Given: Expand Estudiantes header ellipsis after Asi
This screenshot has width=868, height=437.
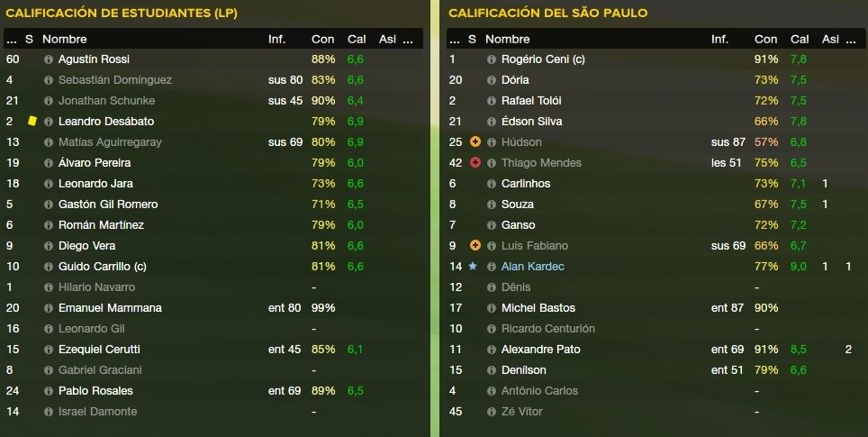Looking at the screenshot, I should click(x=408, y=40).
